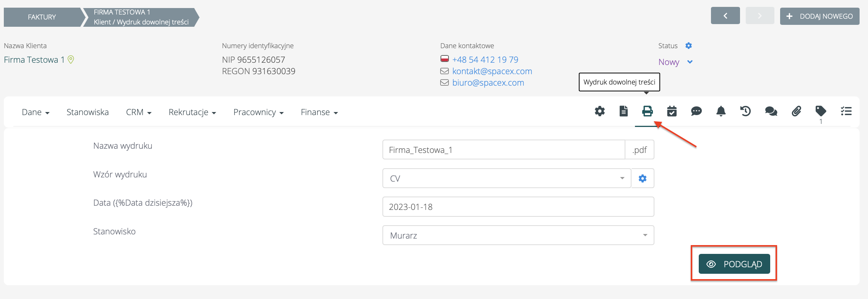Click the tag icon with count 1
This screenshot has height=299, width=868.
click(x=821, y=111)
